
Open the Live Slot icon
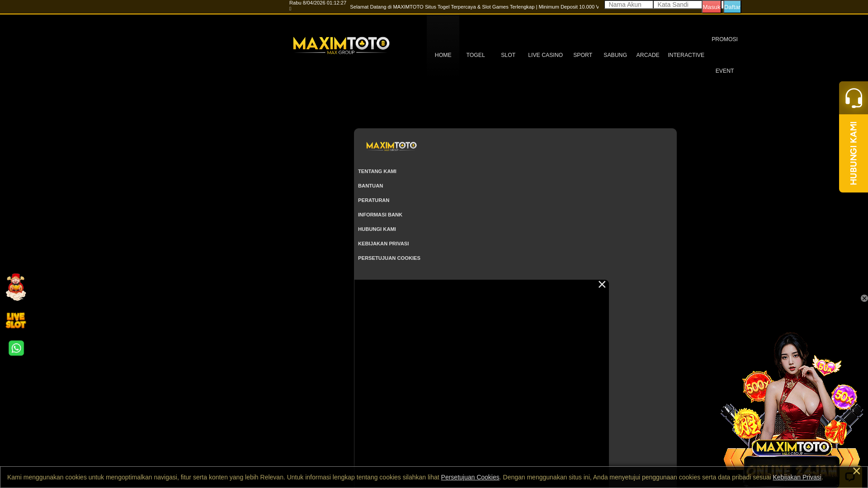[x=16, y=320]
